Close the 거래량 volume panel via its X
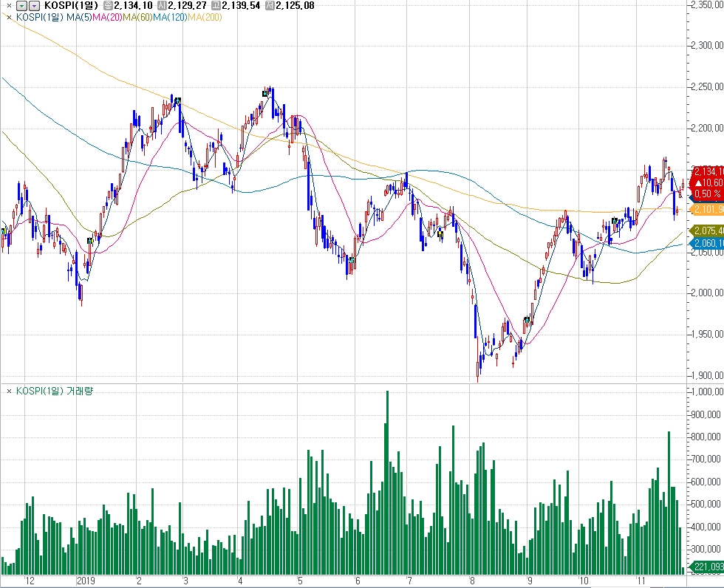 [x=8, y=391]
